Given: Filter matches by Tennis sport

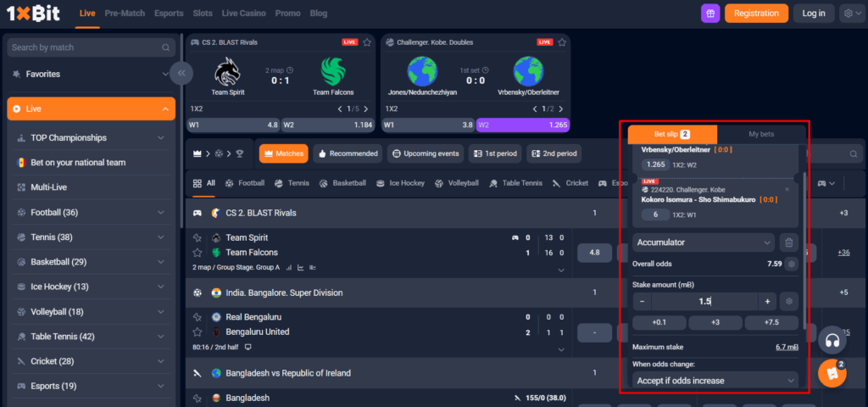Looking at the screenshot, I should [x=292, y=183].
